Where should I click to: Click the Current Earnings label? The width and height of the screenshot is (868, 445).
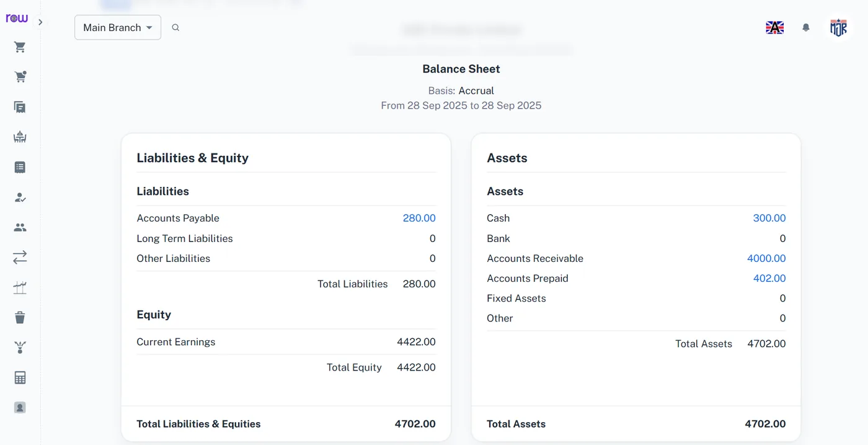coord(176,342)
